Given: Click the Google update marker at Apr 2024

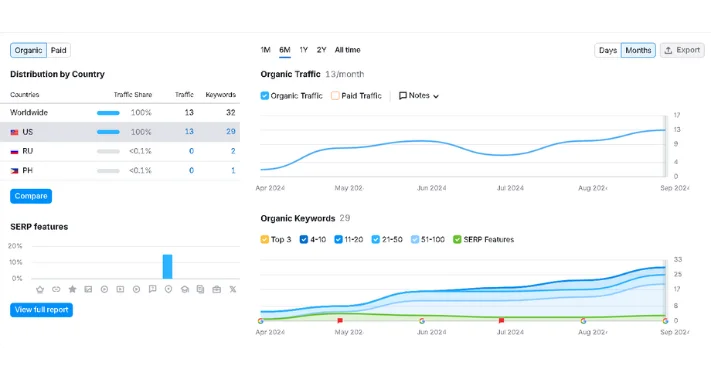Looking at the screenshot, I should [261, 321].
